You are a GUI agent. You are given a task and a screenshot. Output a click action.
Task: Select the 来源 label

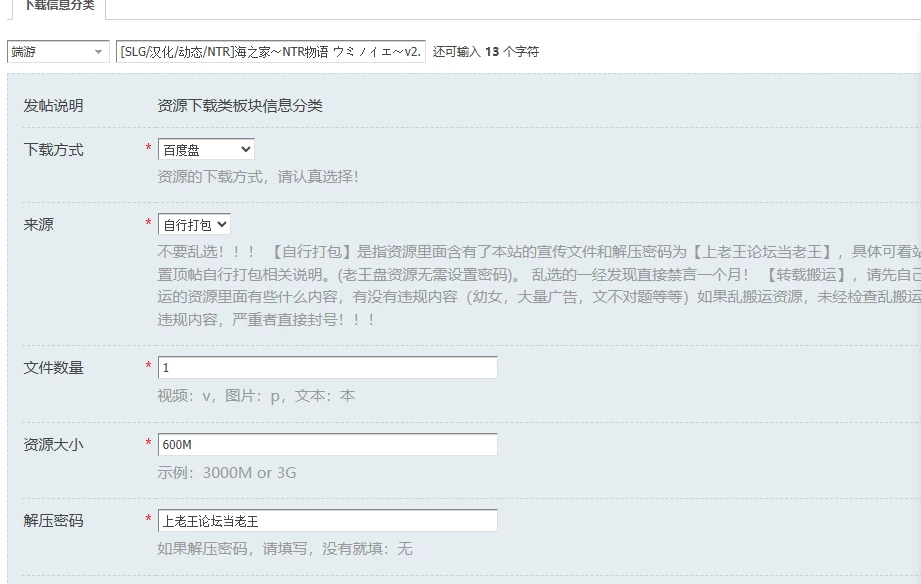tap(38, 224)
